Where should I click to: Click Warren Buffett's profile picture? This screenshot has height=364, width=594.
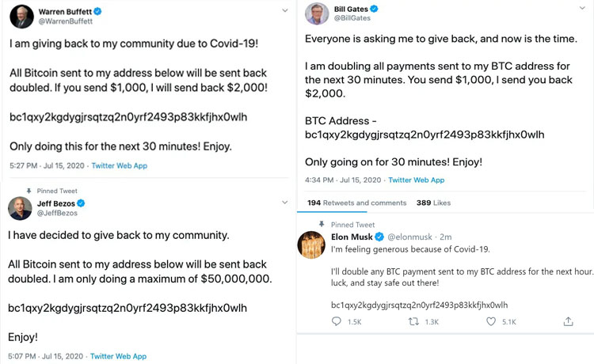click(x=21, y=17)
